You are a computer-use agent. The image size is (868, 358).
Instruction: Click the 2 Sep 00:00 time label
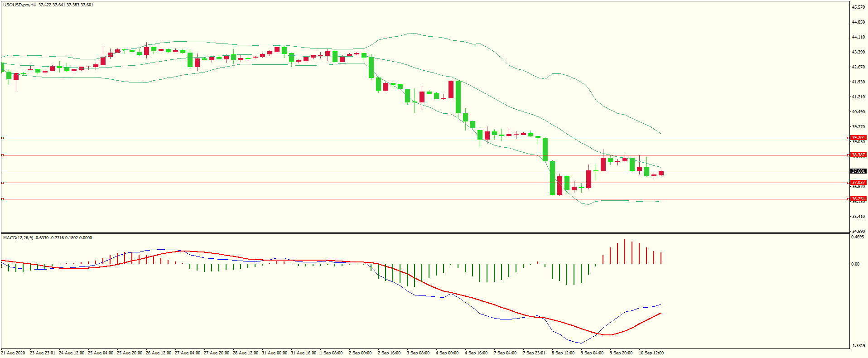360,353
